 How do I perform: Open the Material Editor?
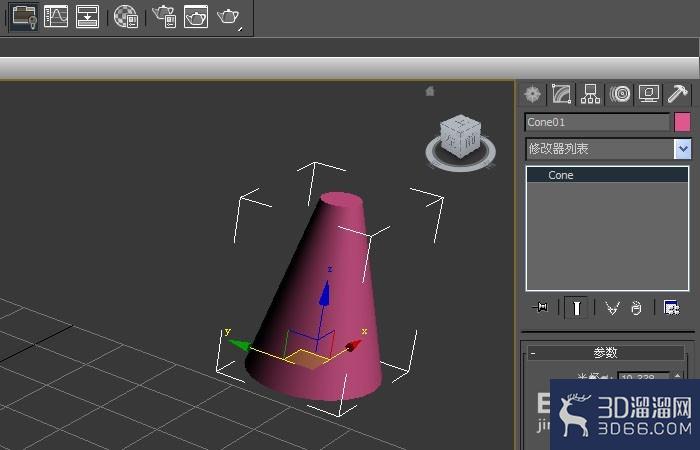tap(126, 17)
